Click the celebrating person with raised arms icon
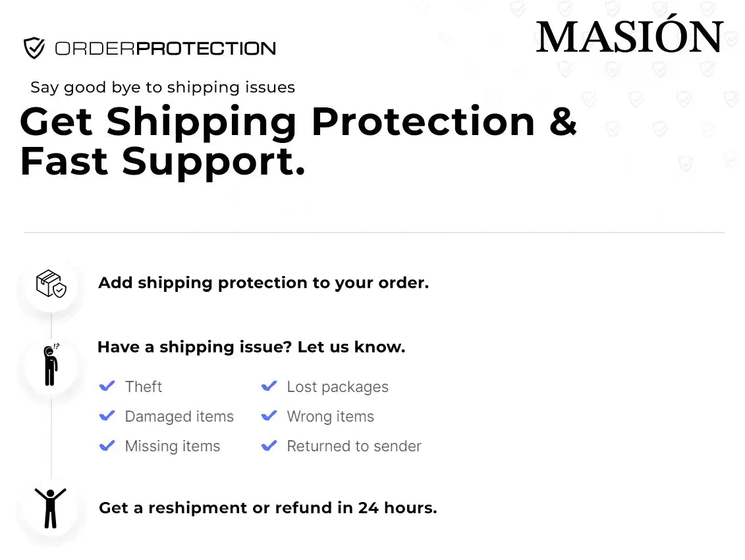Image resolution: width=745 pixels, height=560 pixels. [51, 507]
